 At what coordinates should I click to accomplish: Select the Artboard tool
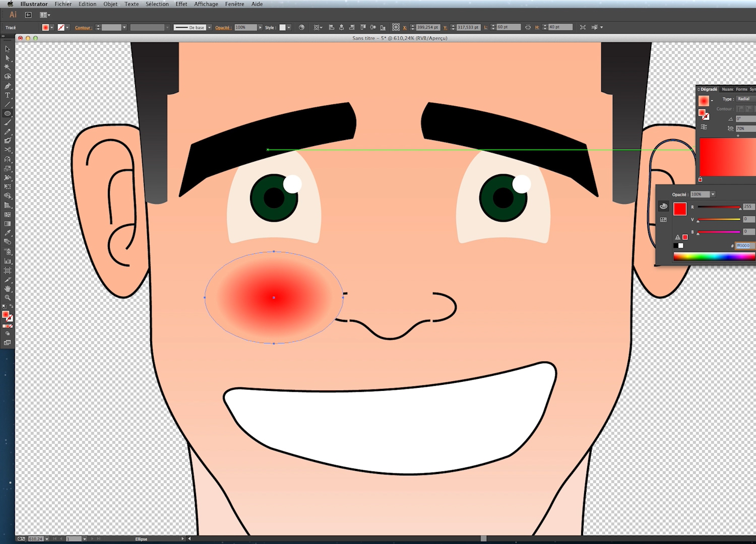click(8, 270)
